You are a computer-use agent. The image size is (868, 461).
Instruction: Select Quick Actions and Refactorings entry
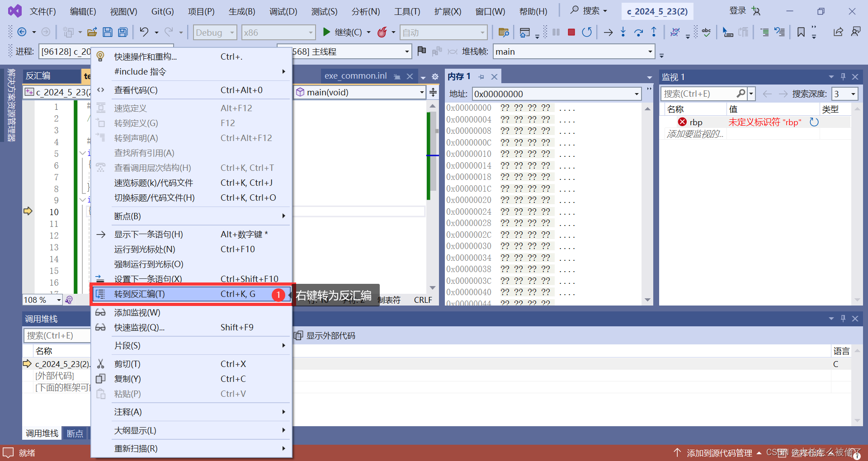(191, 56)
